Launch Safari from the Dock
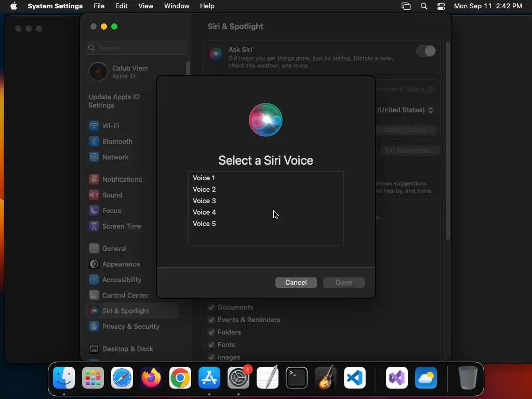532x399 pixels. [122, 378]
